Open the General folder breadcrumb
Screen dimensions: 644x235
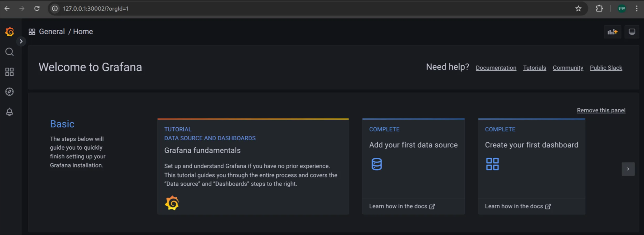point(52,32)
